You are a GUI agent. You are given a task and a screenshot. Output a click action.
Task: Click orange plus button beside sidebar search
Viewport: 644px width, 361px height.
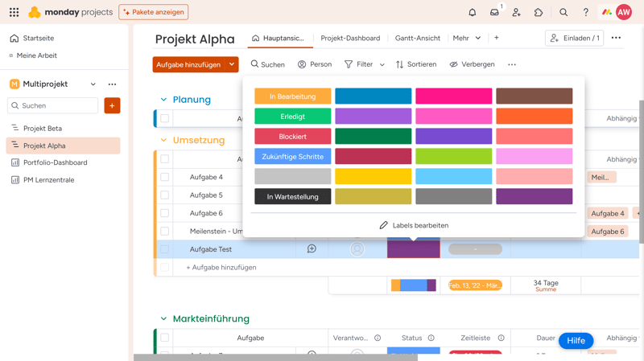(x=112, y=105)
